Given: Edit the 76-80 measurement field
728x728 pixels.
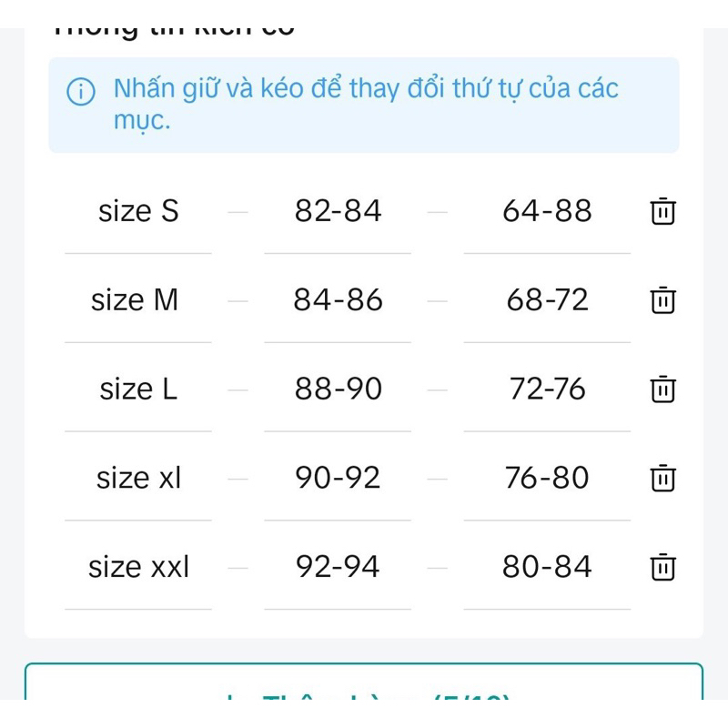Looking at the screenshot, I should (547, 479).
